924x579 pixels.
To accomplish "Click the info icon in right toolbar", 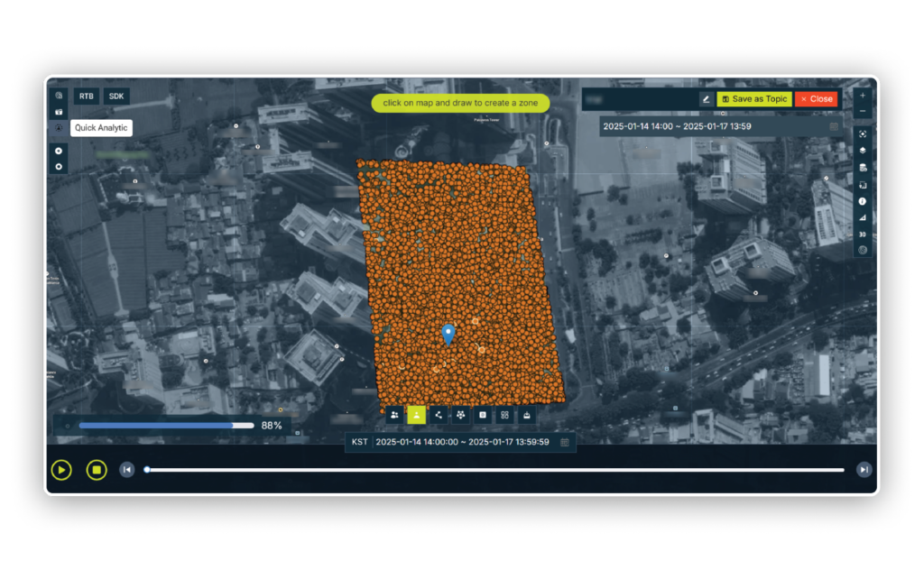I will pyautogui.click(x=863, y=201).
